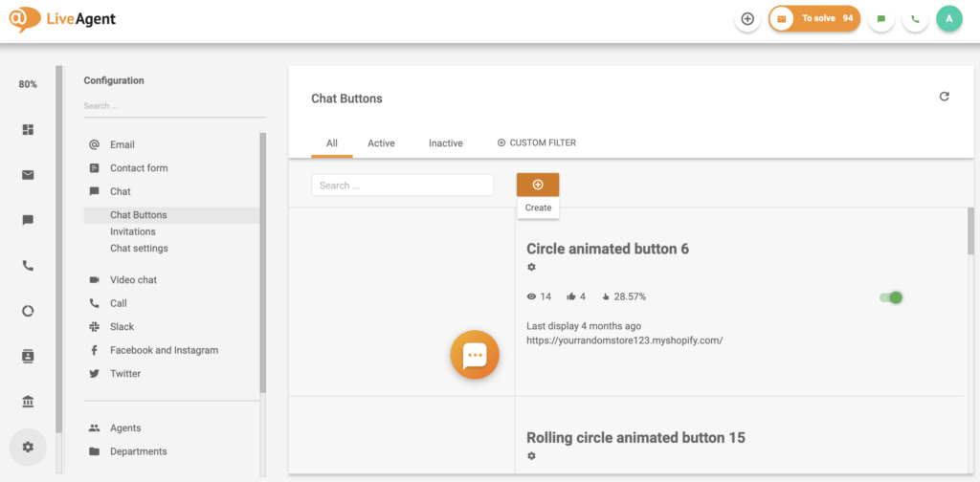Open the calls phone icon in left sidebar

tap(28, 265)
